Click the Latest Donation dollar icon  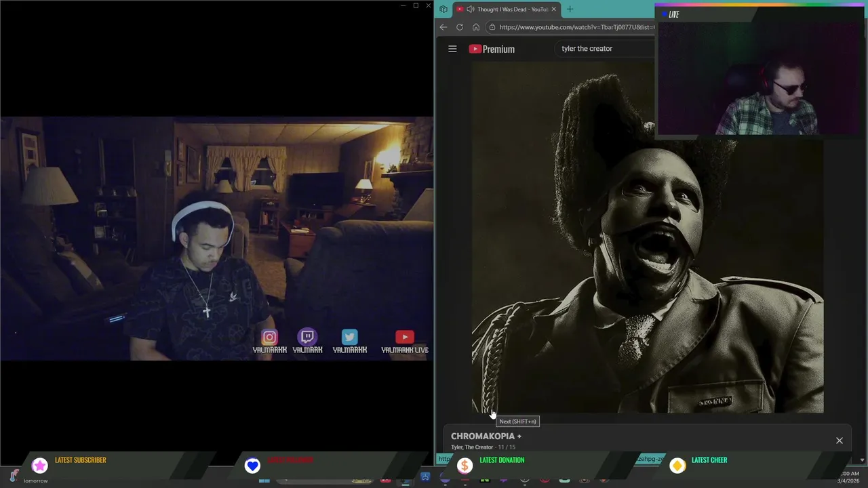(465, 466)
